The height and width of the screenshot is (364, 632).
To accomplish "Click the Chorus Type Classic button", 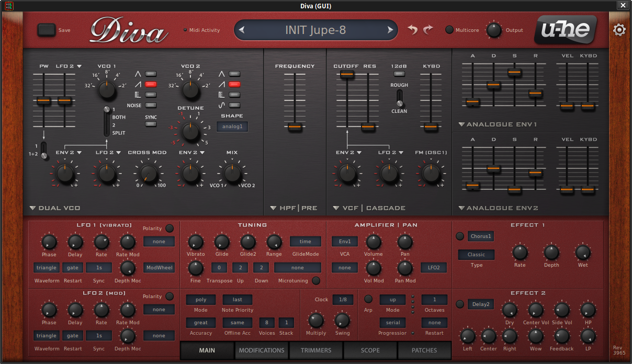I will click(476, 255).
